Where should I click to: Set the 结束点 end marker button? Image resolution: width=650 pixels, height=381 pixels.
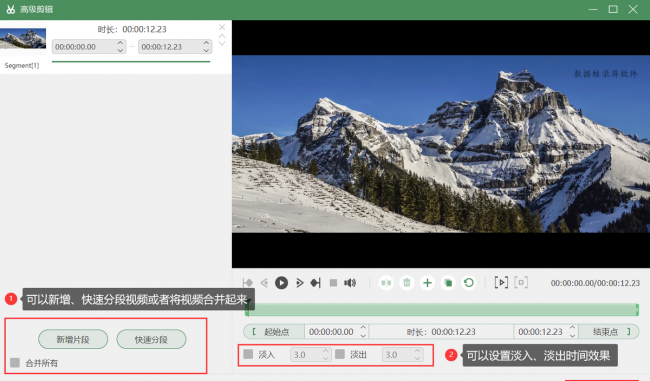(x=609, y=332)
